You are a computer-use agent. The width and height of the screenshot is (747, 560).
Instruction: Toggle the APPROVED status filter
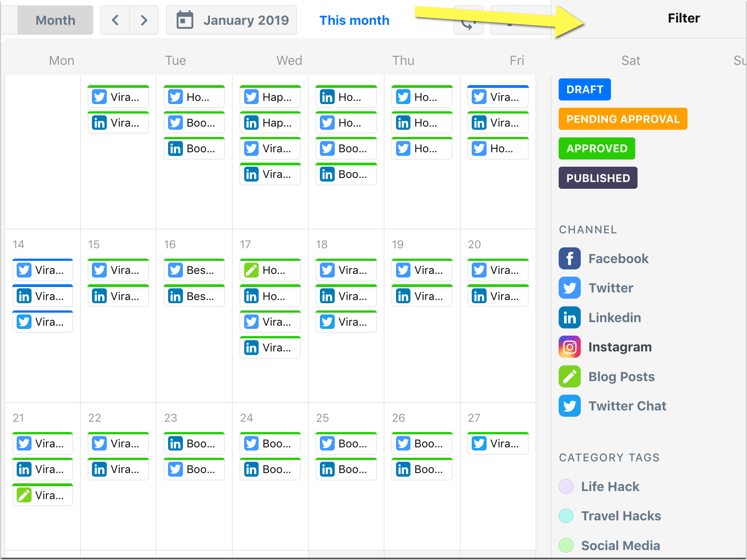pyautogui.click(x=597, y=149)
